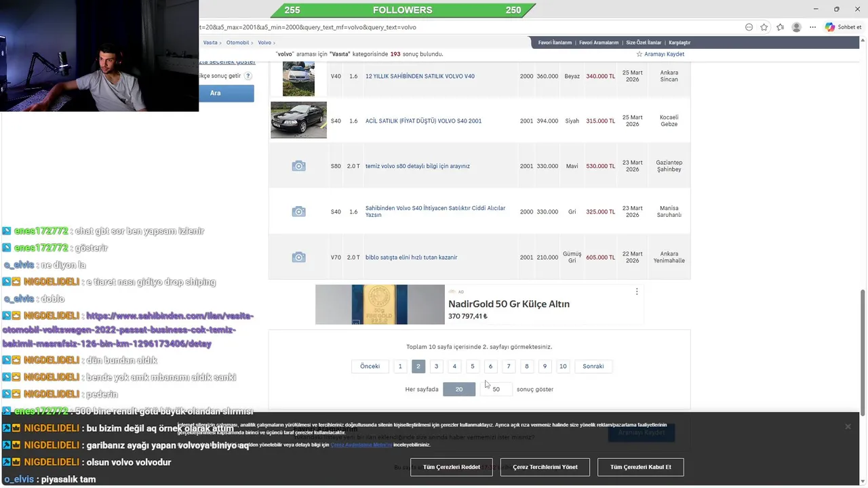The image size is (868, 488).
Task: Click the 370 797,41 ₺ ad price
Action: coord(468,317)
